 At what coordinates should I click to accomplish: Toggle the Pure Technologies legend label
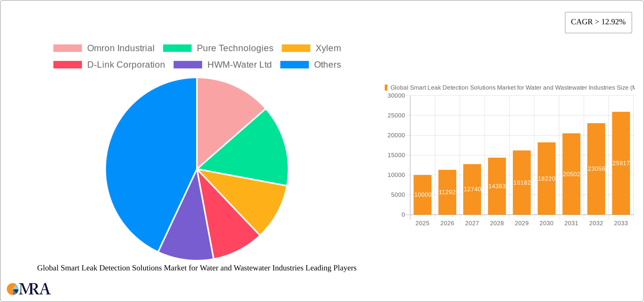[235, 48]
